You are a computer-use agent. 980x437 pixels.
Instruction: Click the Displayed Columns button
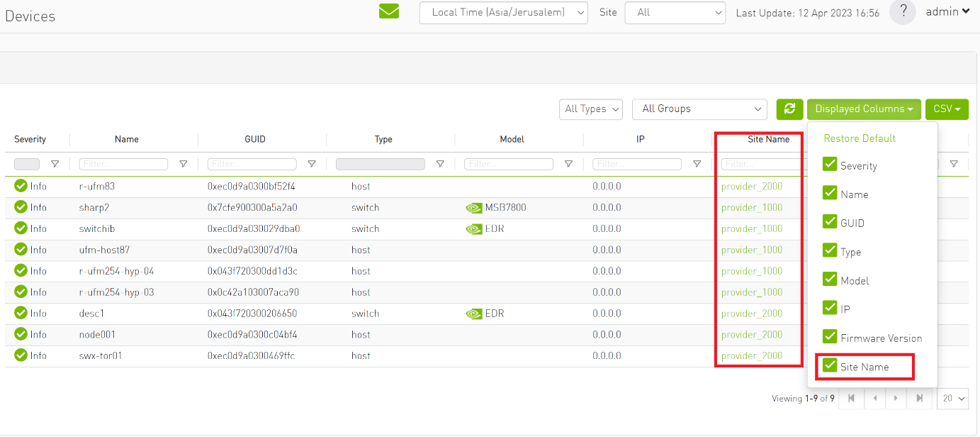[x=864, y=109]
